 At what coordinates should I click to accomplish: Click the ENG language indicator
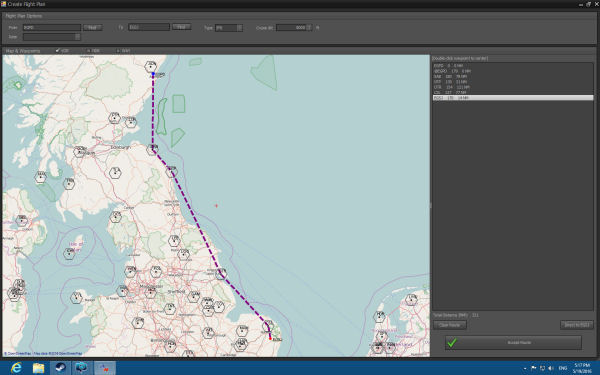(x=563, y=368)
